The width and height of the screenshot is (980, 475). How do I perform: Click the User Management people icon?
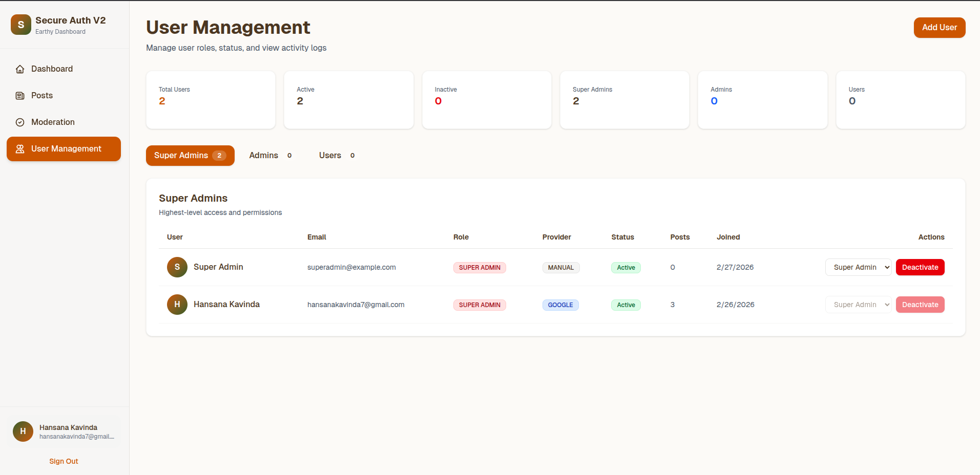point(20,149)
